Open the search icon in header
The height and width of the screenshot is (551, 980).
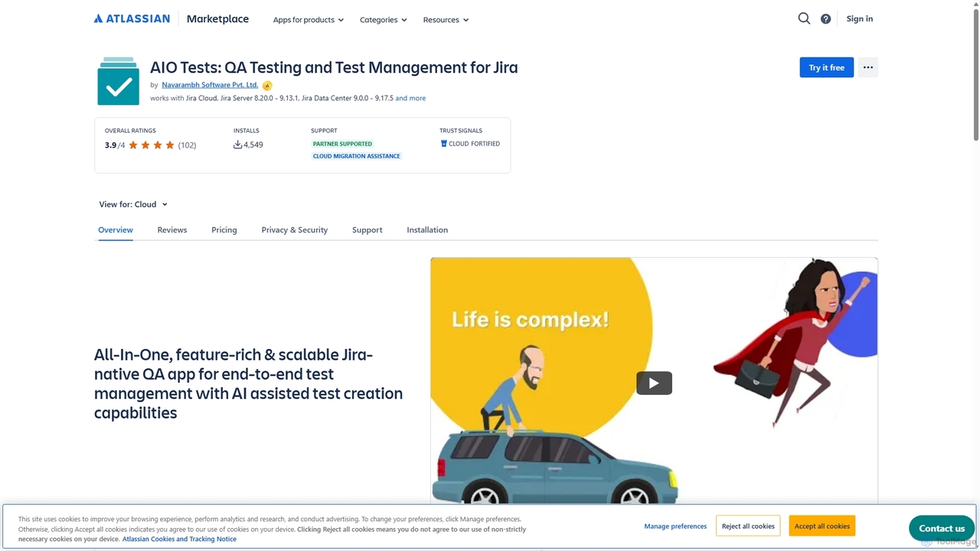[804, 18]
